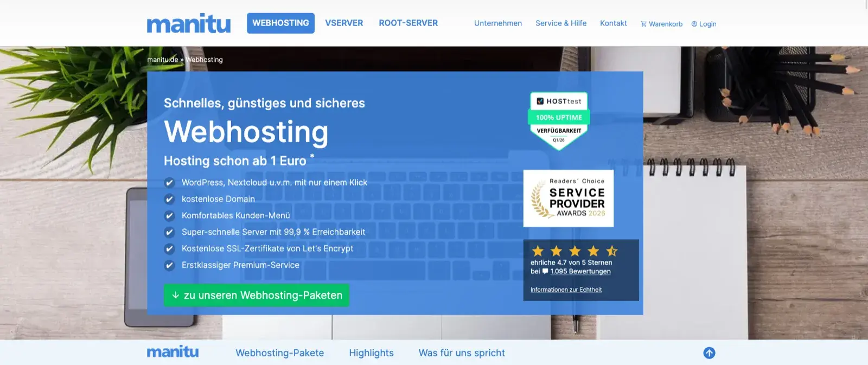Click checkmark beside kostenlose Domain

[169, 199]
